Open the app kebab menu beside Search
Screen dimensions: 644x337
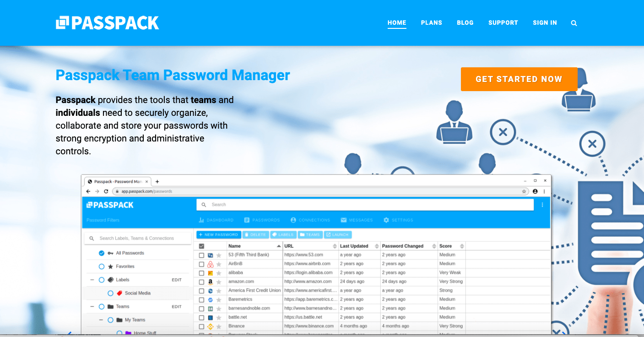[542, 205]
